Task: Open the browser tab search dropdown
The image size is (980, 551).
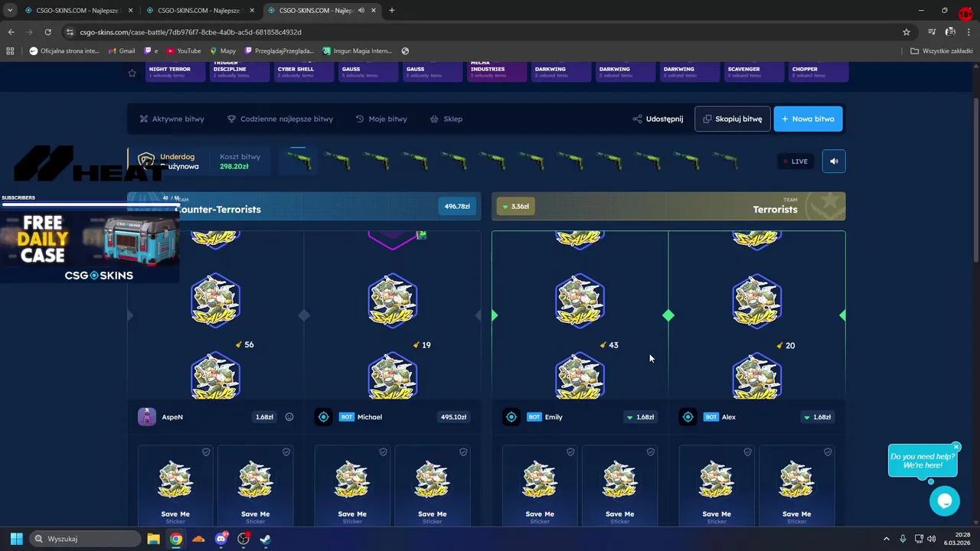Action: 10,11
